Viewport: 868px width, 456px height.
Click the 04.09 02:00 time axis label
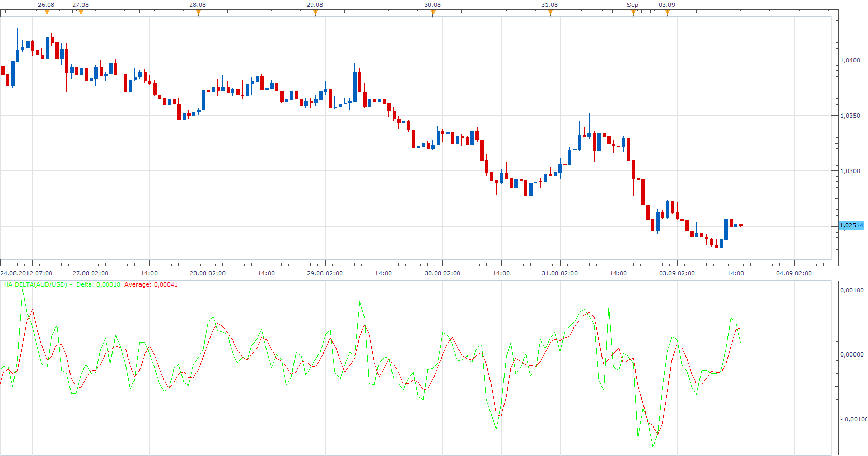pyautogui.click(x=794, y=273)
